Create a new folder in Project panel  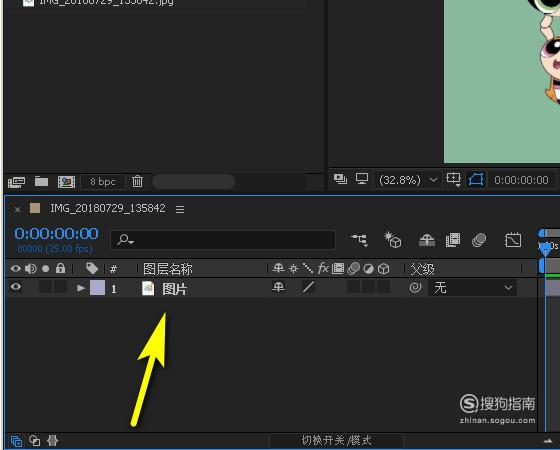41,181
